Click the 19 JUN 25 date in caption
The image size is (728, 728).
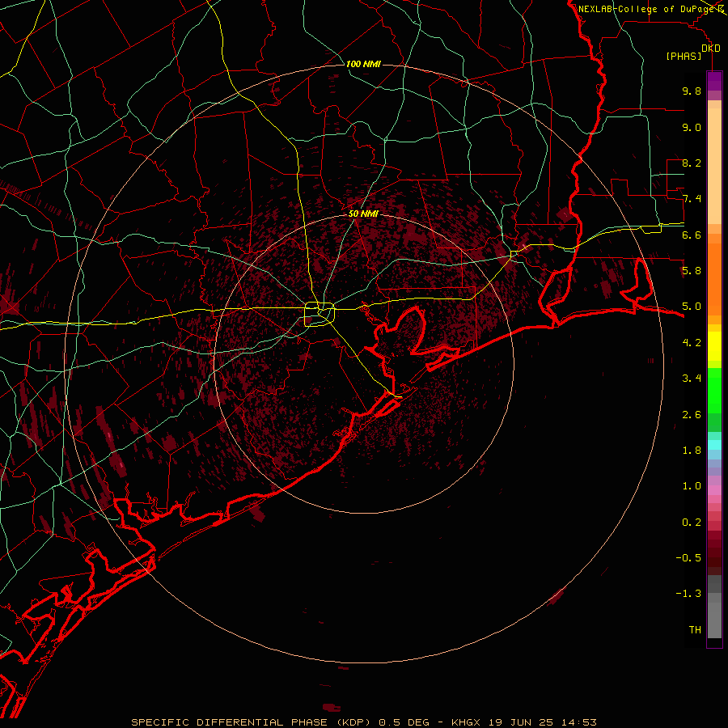point(520,722)
